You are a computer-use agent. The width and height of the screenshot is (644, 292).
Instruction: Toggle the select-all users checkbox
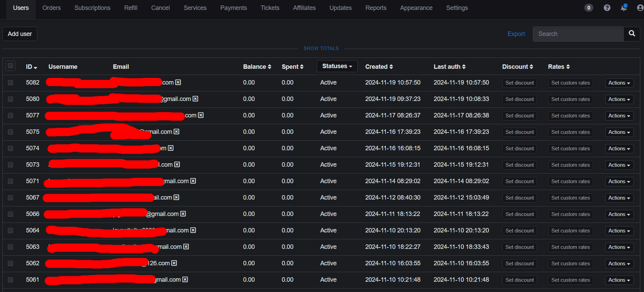click(11, 66)
